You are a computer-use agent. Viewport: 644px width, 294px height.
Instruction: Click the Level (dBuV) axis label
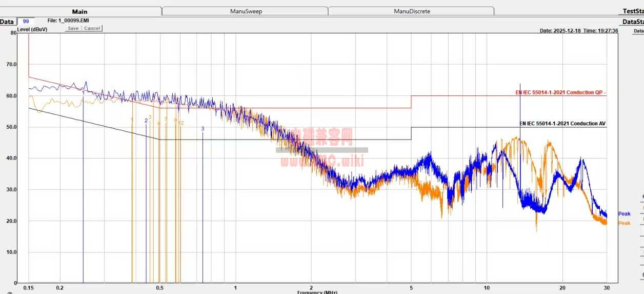32,30
